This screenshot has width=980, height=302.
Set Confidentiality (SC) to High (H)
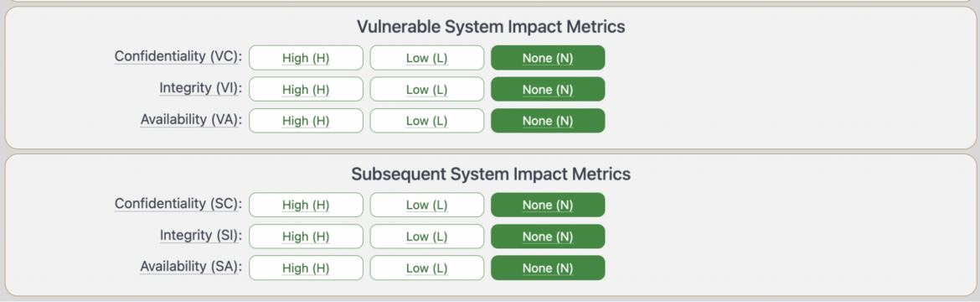click(306, 205)
